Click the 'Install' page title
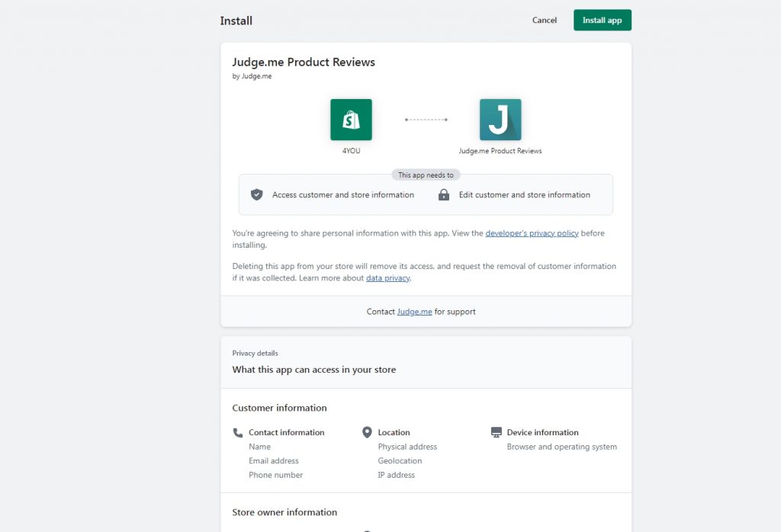The image size is (781, 532). (x=236, y=21)
